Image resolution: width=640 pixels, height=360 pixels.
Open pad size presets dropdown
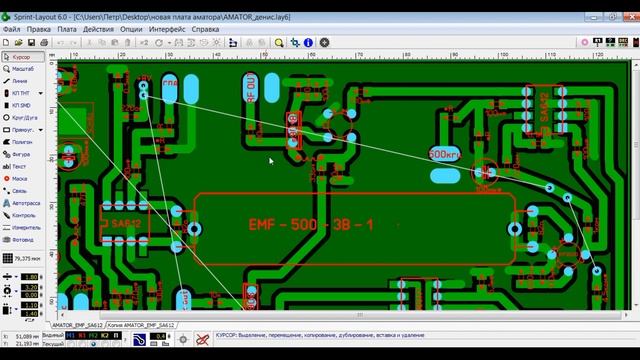(x=16, y=291)
